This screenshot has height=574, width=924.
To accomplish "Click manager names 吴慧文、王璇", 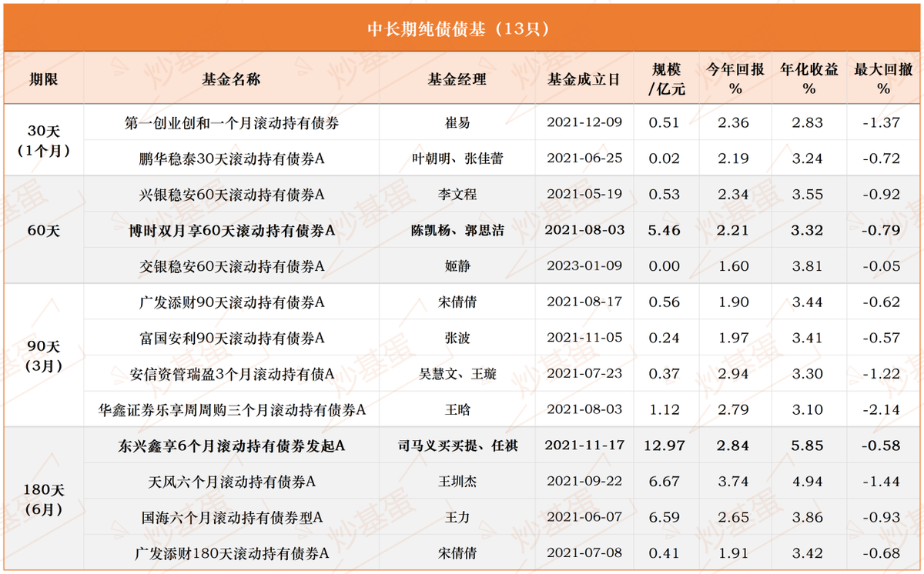I will point(457,374).
